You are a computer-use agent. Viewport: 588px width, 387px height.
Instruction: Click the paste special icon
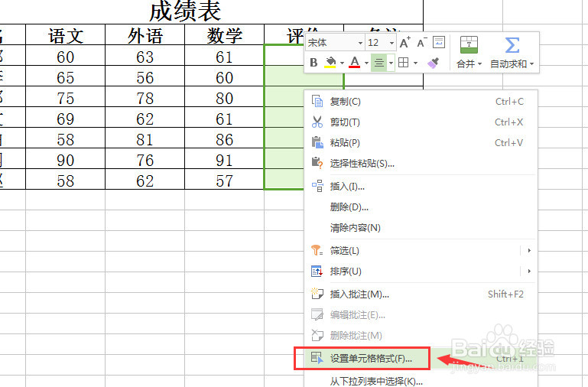(x=317, y=163)
